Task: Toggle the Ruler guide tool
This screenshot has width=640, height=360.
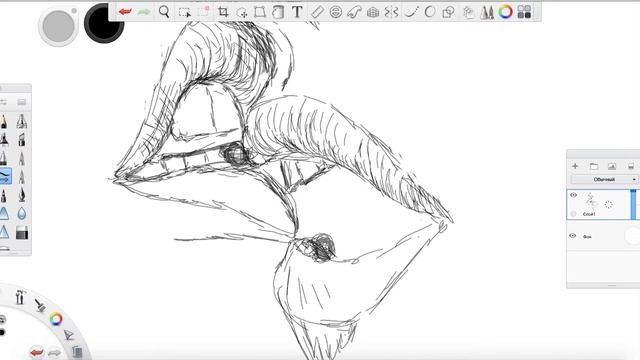Action: (317, 12)
